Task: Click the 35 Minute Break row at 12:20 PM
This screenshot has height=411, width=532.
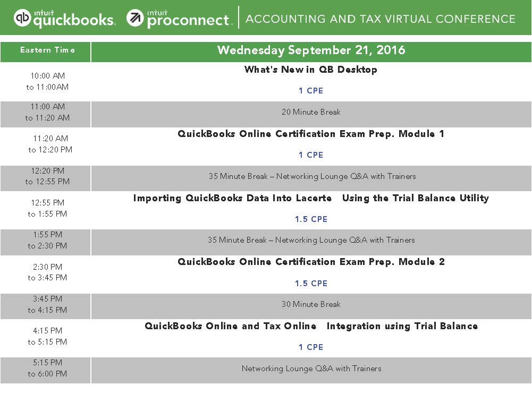Action: (311, 178)
